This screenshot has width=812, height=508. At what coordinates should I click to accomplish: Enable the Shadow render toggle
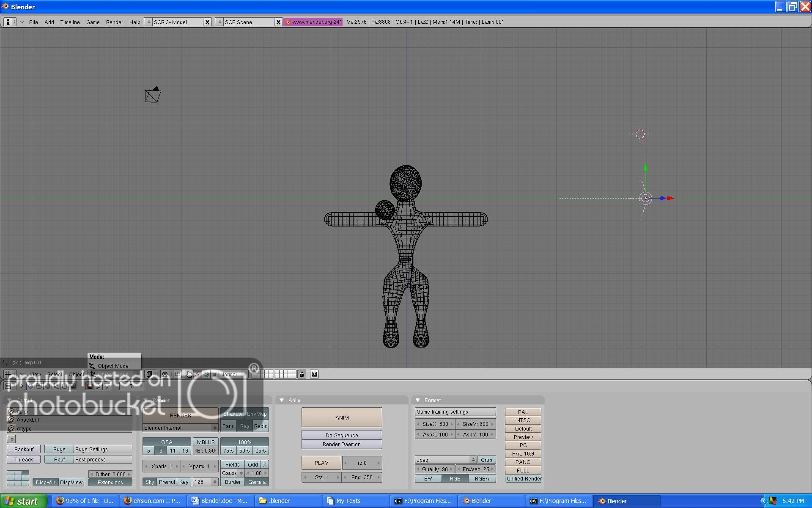click(x=233, y=414)
